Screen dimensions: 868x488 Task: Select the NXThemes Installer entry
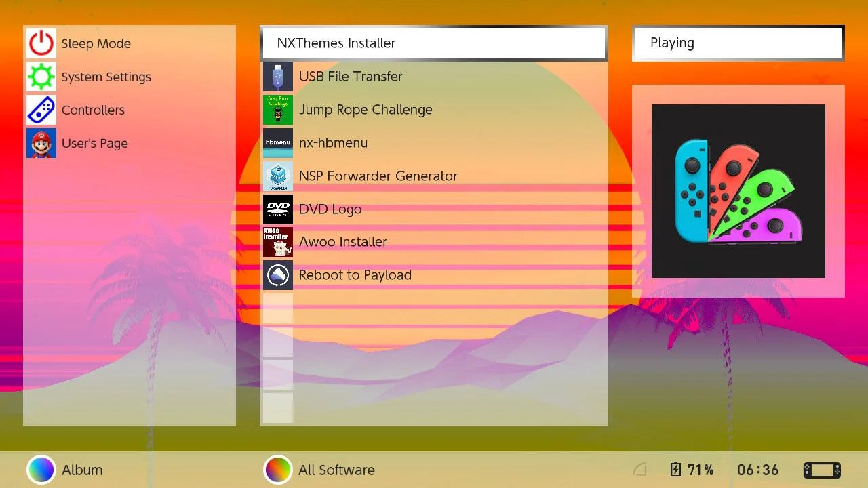(x=433, y=43)
